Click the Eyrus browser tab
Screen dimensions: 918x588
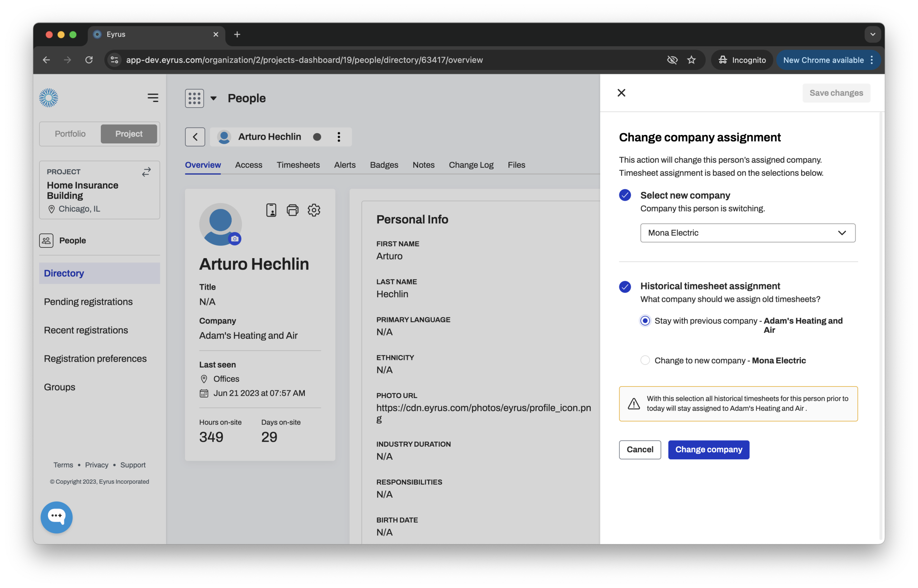pos(157,34)
